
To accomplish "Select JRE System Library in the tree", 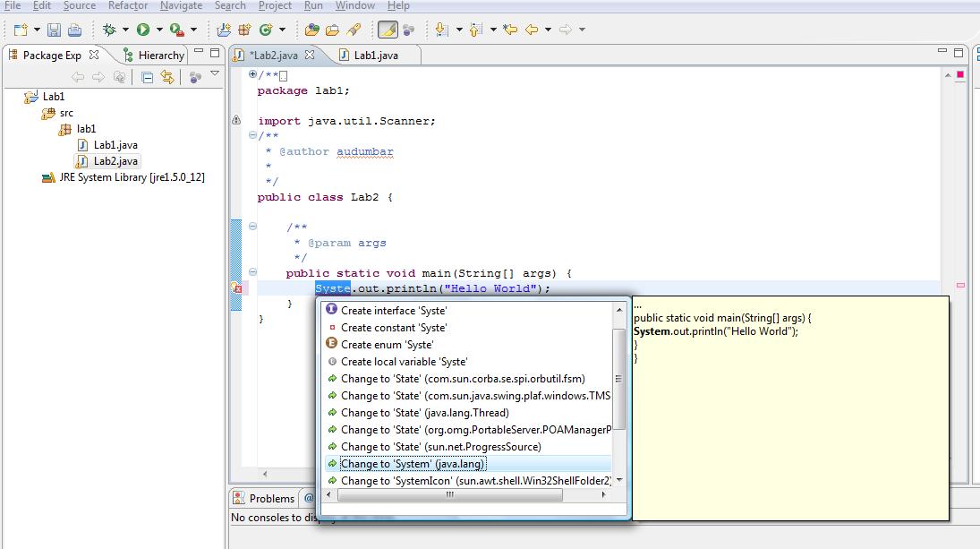I will pyautogui.click(x=124, y=177).
